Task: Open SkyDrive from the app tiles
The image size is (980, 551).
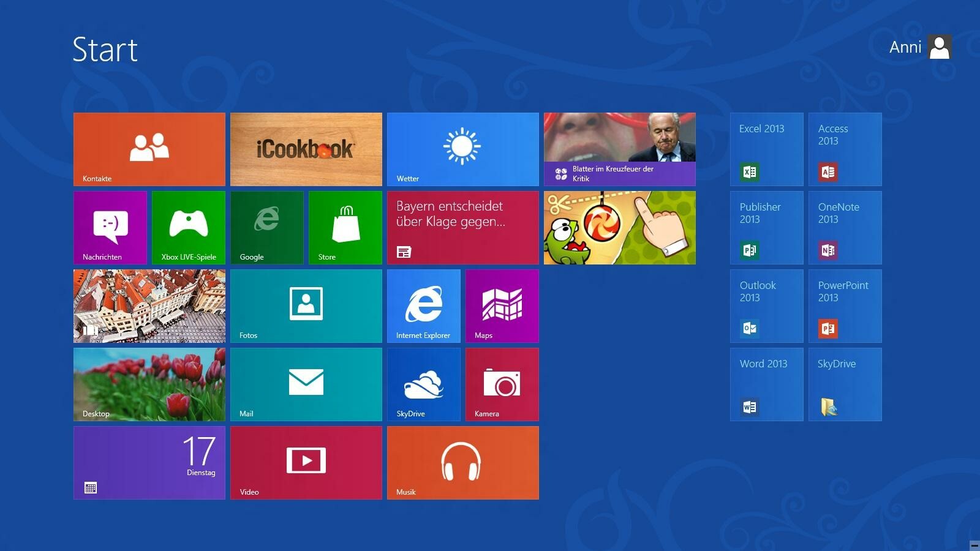Action: 423,384
